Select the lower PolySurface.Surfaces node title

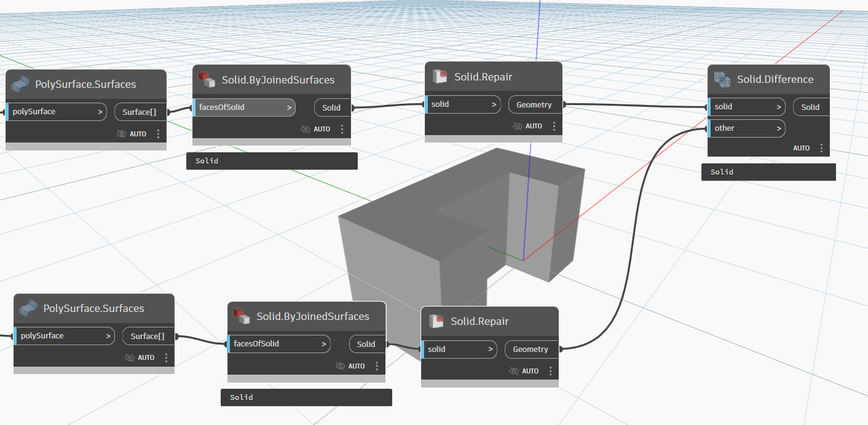(x=93, y=308)
